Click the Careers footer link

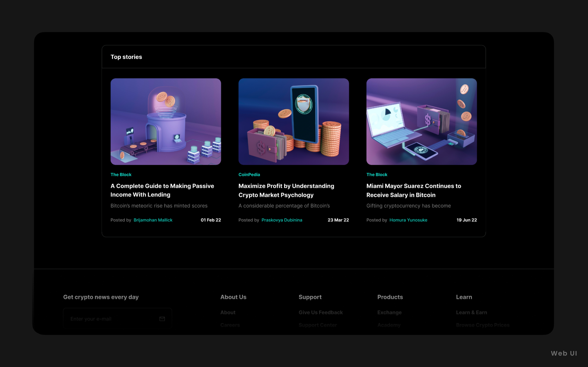tap(230, 325)
